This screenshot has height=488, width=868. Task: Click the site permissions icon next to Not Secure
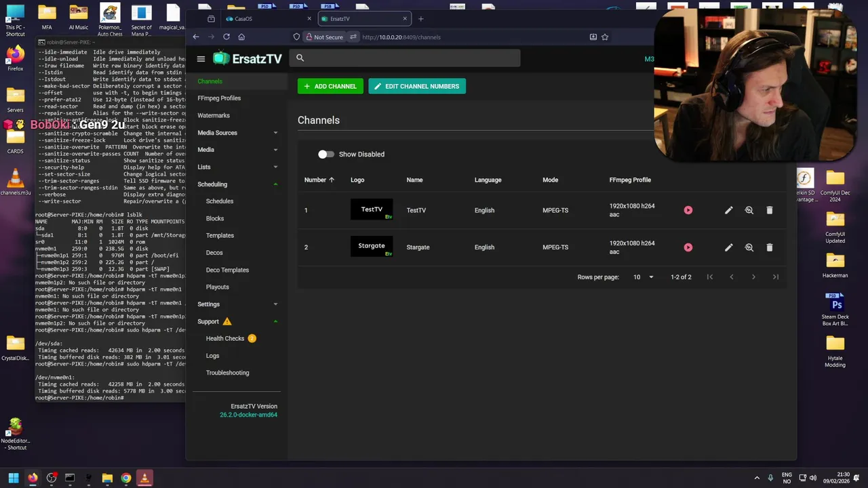[x=353, y=37]
